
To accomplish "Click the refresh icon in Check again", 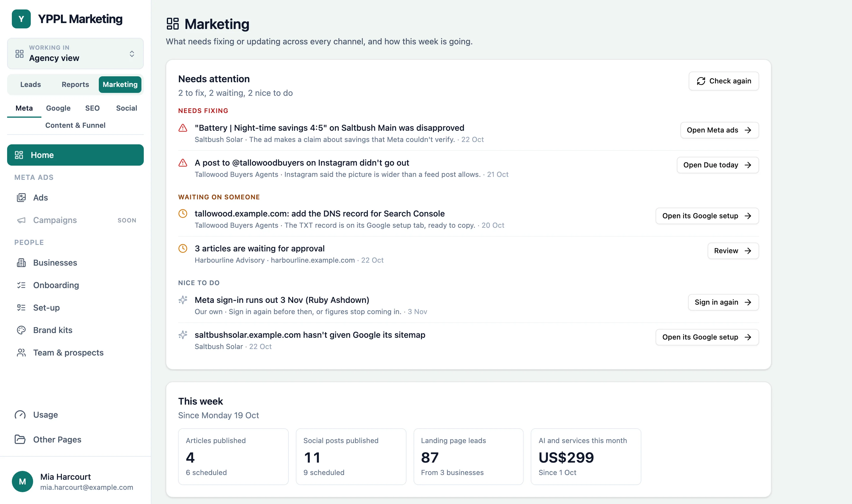I will point(701,81).
